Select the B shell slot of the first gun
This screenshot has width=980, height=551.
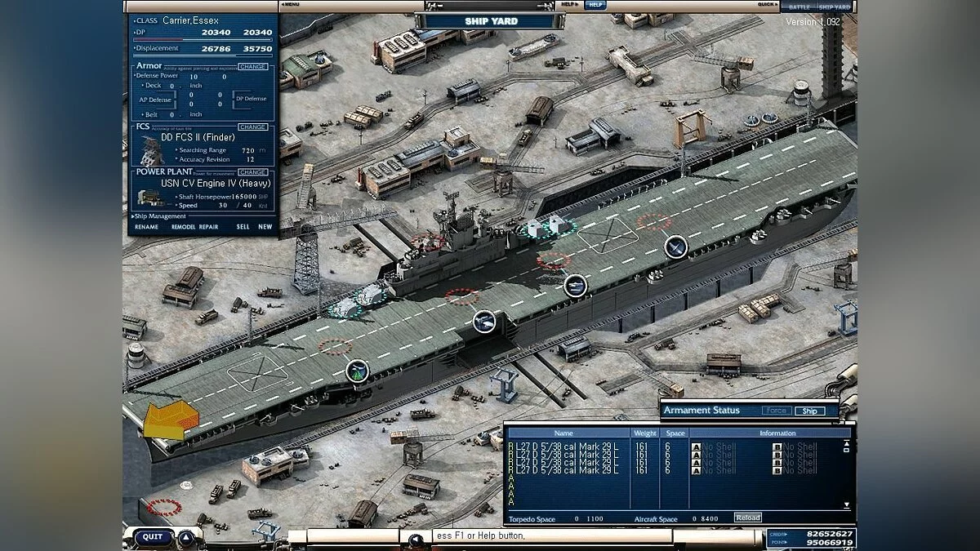(x=777, y=447)
